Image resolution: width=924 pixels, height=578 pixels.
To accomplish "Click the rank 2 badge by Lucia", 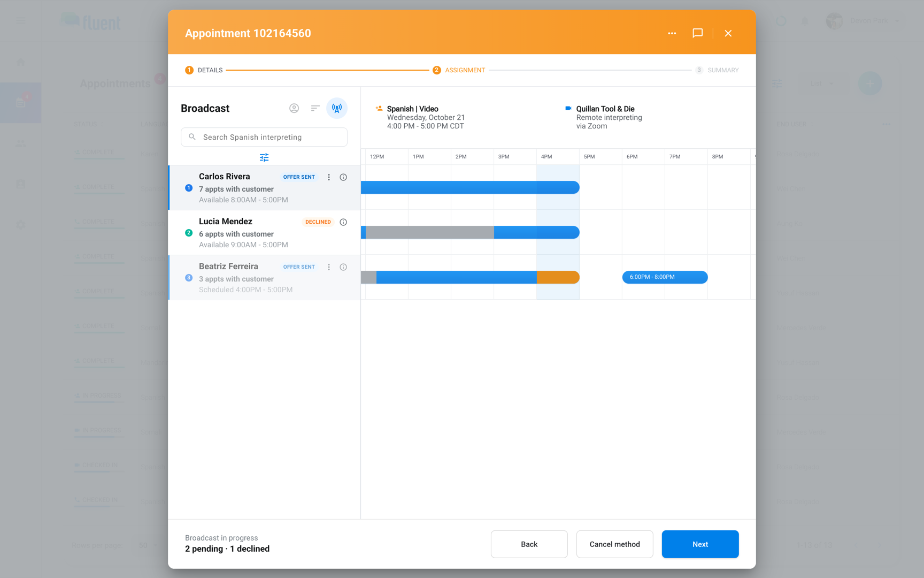I will coord(189,233).
